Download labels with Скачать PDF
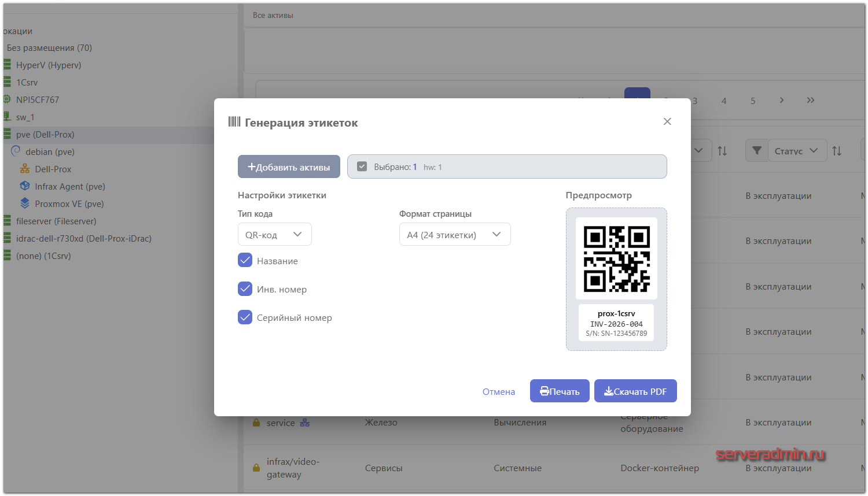 pos(635,391)
